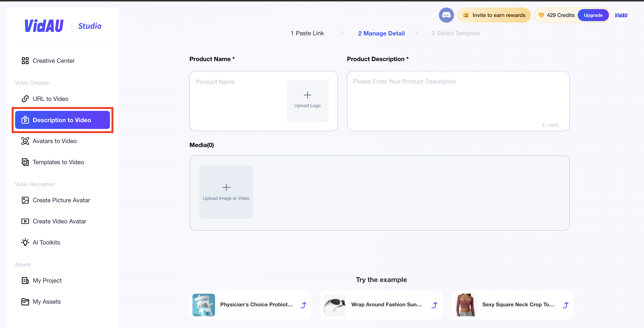Click the AI Toolkits icon
This screenshot has width=644, height=328.
(x=25, y=242)
